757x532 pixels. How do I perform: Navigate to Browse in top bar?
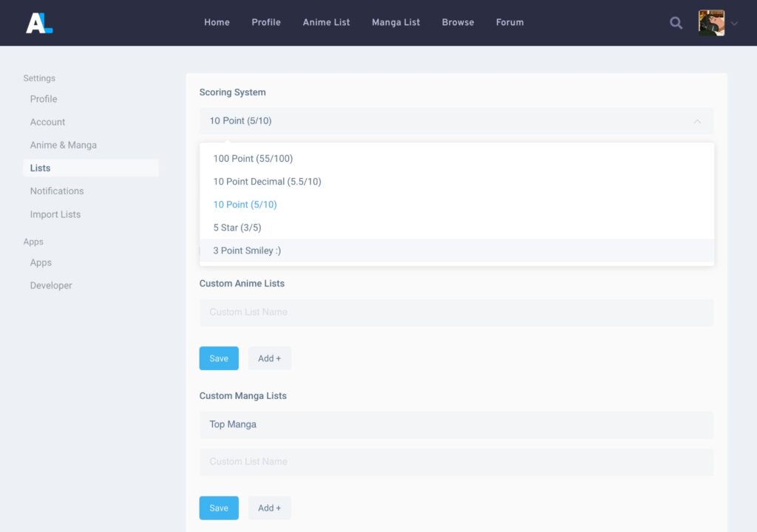[458, 22]
